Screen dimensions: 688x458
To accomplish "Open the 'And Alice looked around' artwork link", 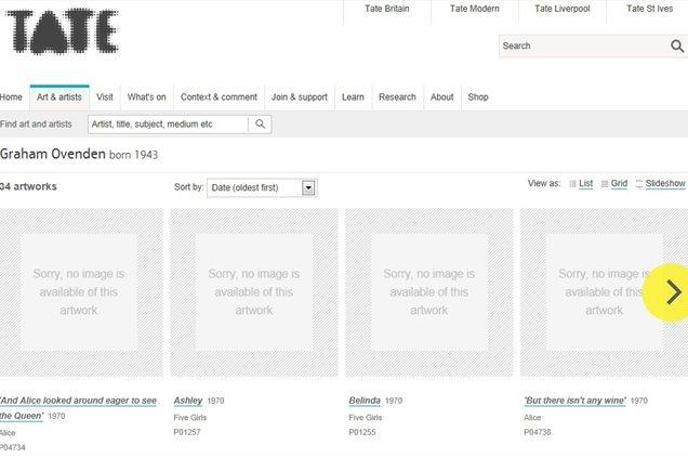I will [78, 408].
